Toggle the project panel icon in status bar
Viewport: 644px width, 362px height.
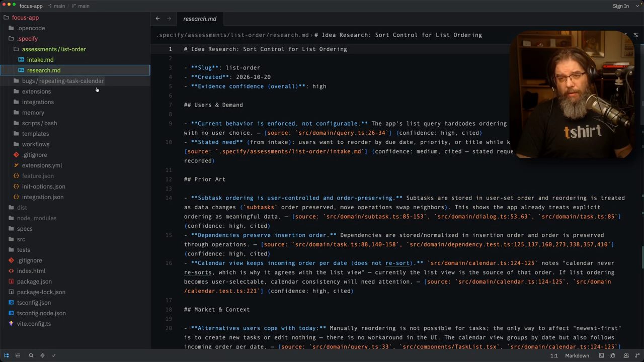7,355
